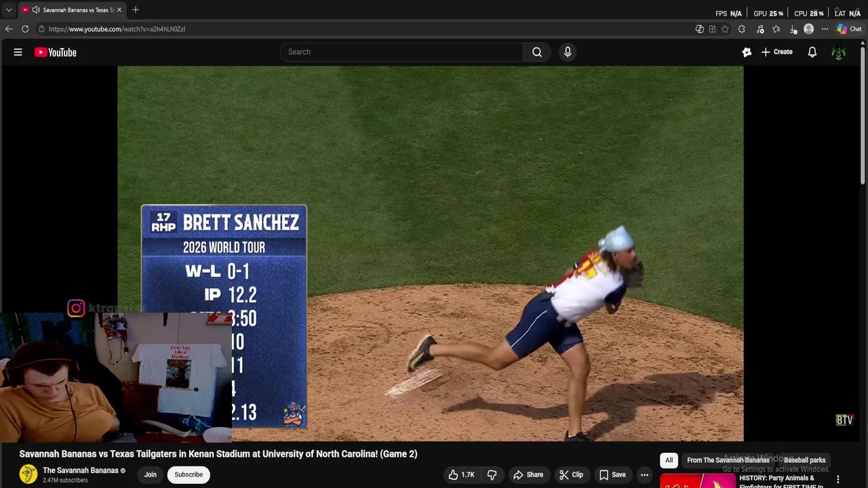The image size is (868, 488).
Task: Open browser settings and more menu
Action: tap(825, 29)
